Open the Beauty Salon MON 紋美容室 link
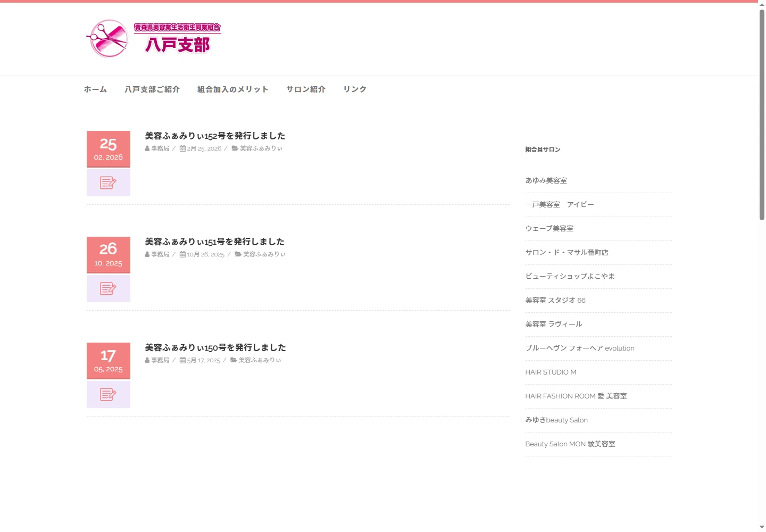Image resolution: width=766 pixels, height=532 pixels. [570, 444]
